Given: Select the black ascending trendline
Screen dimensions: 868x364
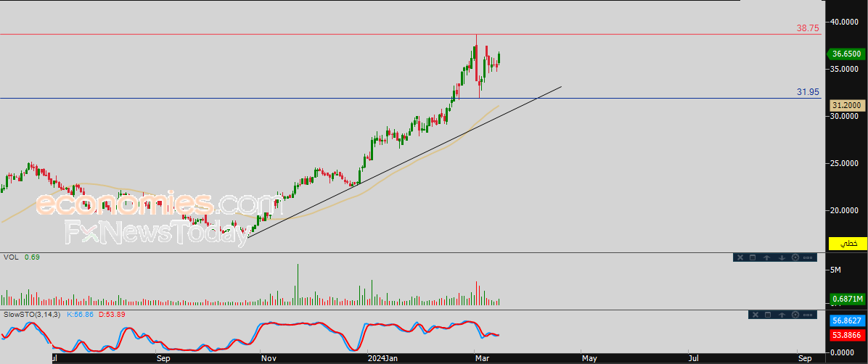Looking at the screenshot, I should point(404,162).
